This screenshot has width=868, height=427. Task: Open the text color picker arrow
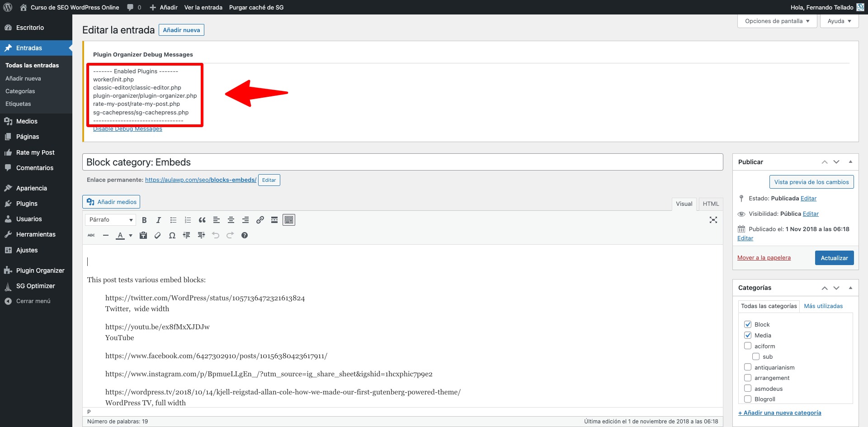pyautogui.click(x=131, y=235)
